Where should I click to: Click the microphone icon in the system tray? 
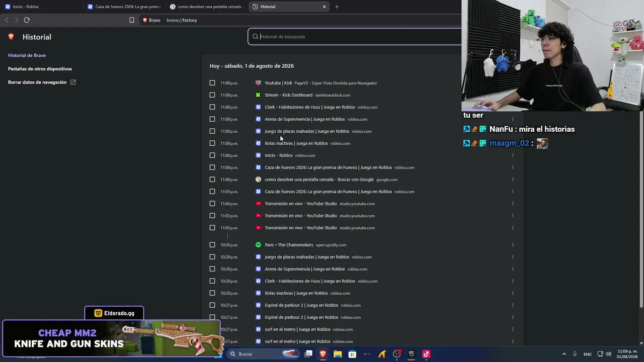click(x=575, y=354)
